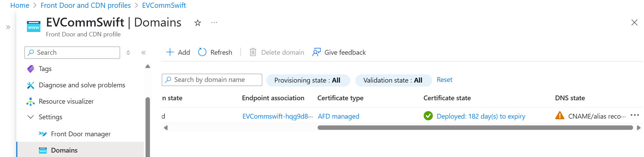Click the trash can icon
The image size is (644, 157).
253,52
